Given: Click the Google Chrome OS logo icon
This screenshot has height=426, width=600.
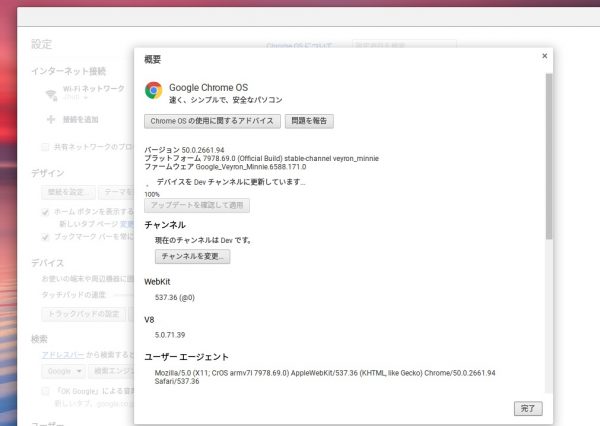Looking at the screenshot, I should (153, 91).
